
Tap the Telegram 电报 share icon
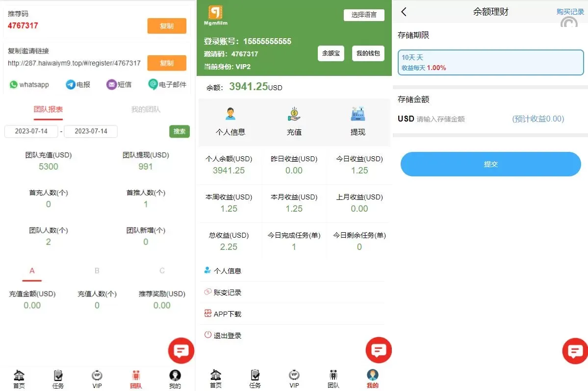click(71, 85)
